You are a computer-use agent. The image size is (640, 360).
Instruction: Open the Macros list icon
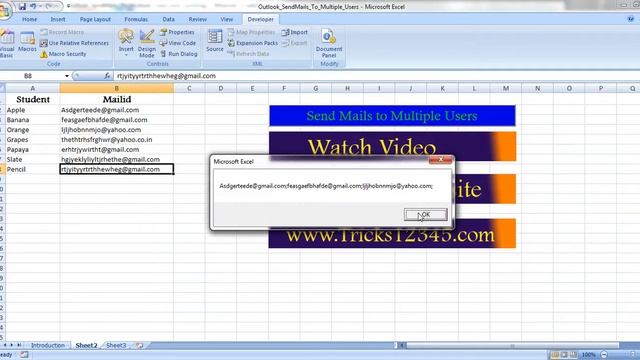click(27, 41)
